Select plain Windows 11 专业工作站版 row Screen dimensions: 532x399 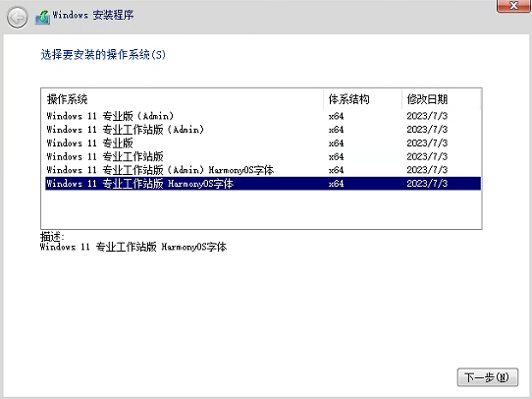[263, 156]
